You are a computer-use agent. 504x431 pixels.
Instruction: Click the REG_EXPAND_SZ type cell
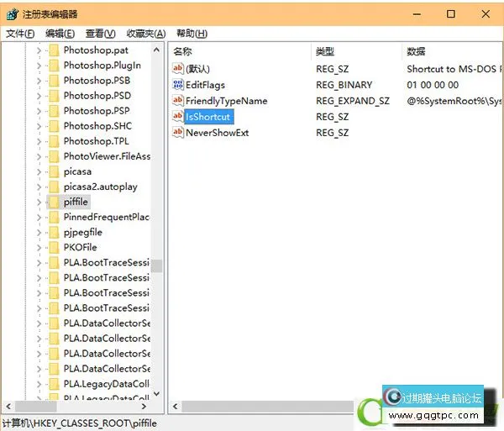(x=353, y=101)
